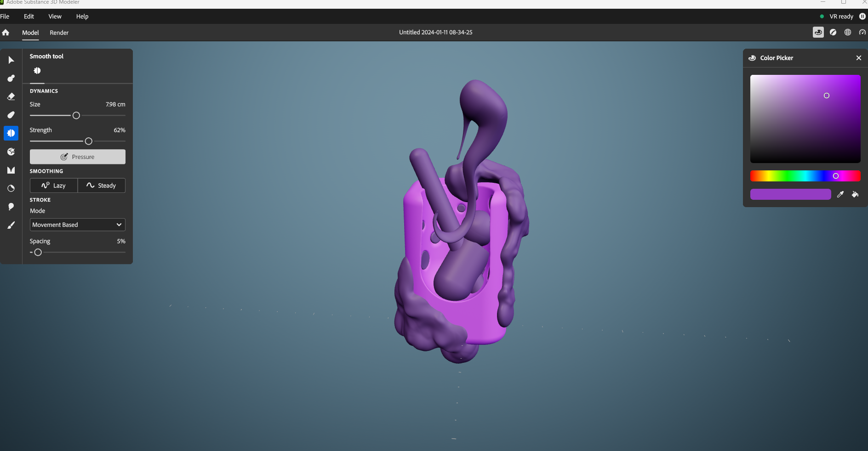The height and width of the screenshot is (451, 868).
Task: Open the Movement Based mode dropdown
Action: [78, 225]
